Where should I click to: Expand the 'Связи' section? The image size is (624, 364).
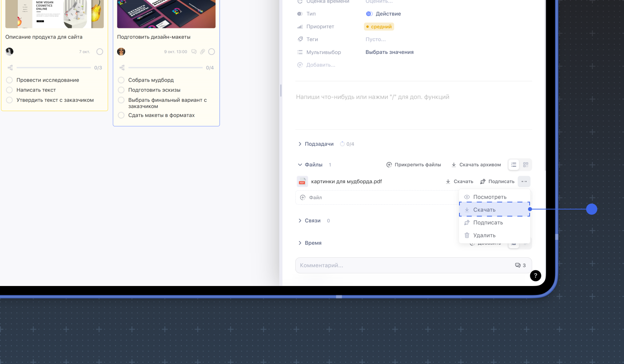click(x=300, y=221)
